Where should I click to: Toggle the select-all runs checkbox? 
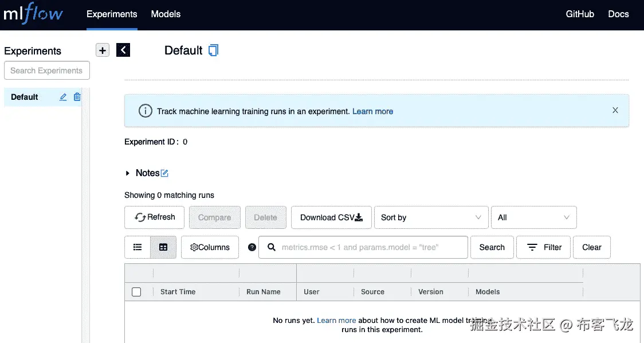tap(136, 292)
